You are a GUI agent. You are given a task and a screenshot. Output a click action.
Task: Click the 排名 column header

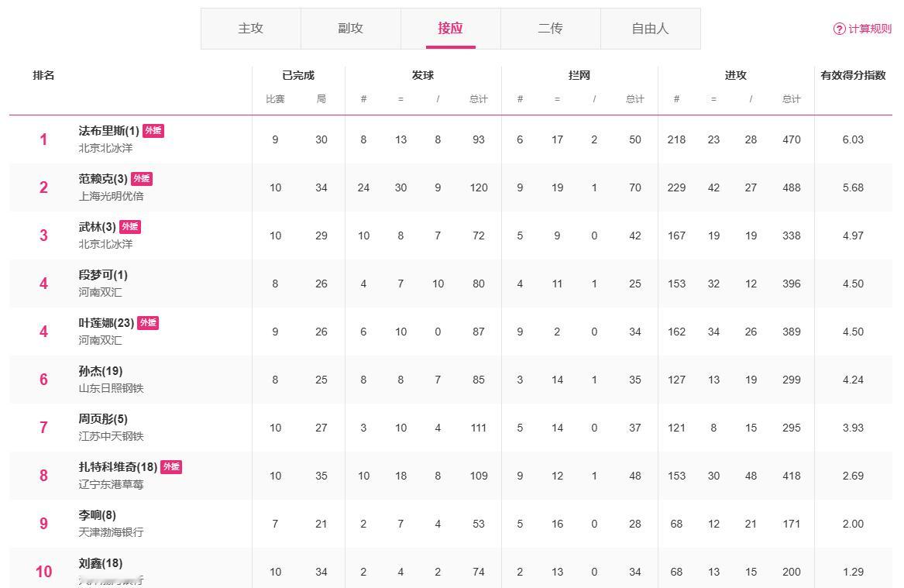pyautogui.click(x=43, y=75)
